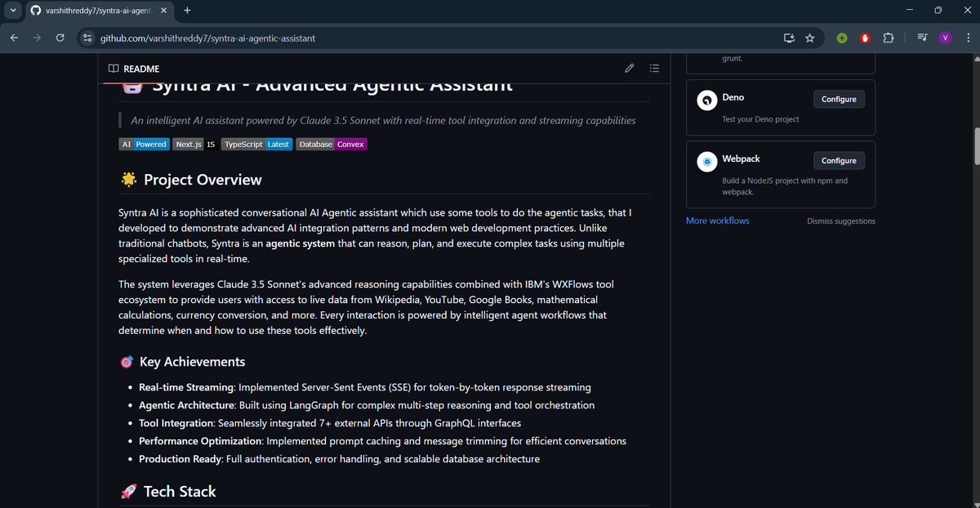This screenshot has height=508, width=980.
Task: Click the Webpack logo icon
Action: pos(706,163)
